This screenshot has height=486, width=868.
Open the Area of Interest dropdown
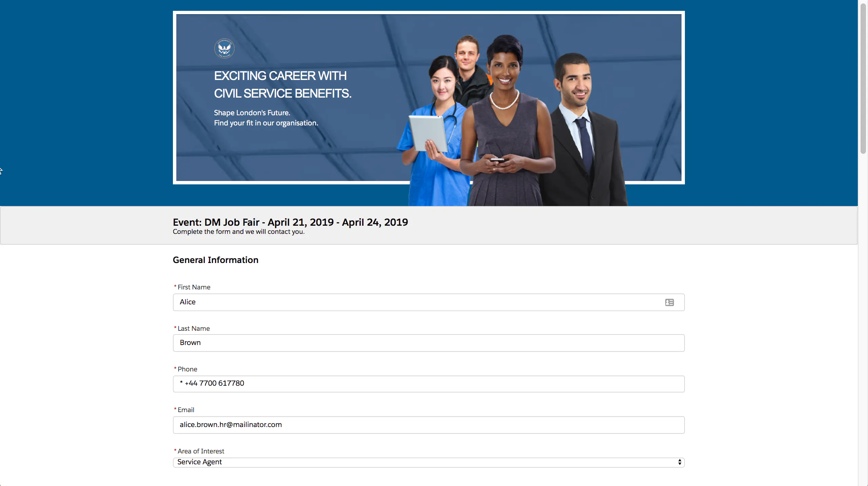(x=428, y=462)
